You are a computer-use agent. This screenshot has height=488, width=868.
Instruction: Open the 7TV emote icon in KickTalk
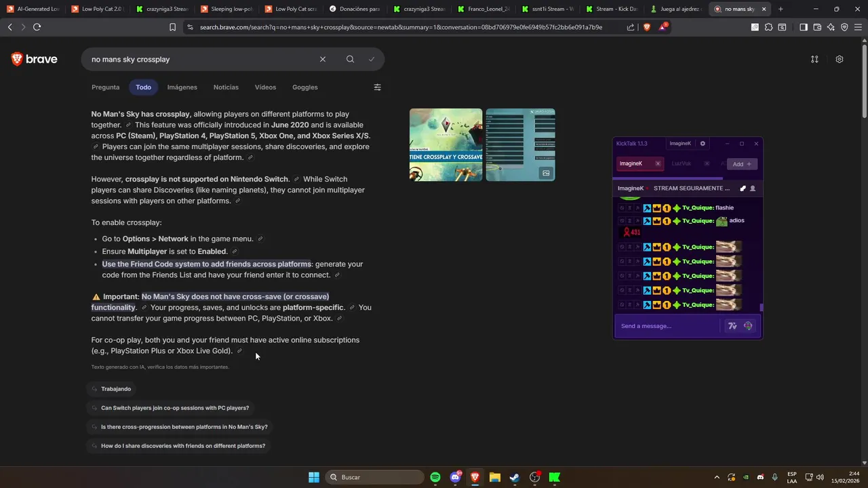tap(732, 326)
